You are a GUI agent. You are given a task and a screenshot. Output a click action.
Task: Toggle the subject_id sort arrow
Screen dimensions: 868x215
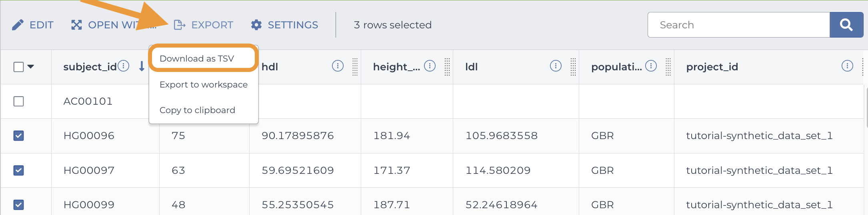(142, 66)
